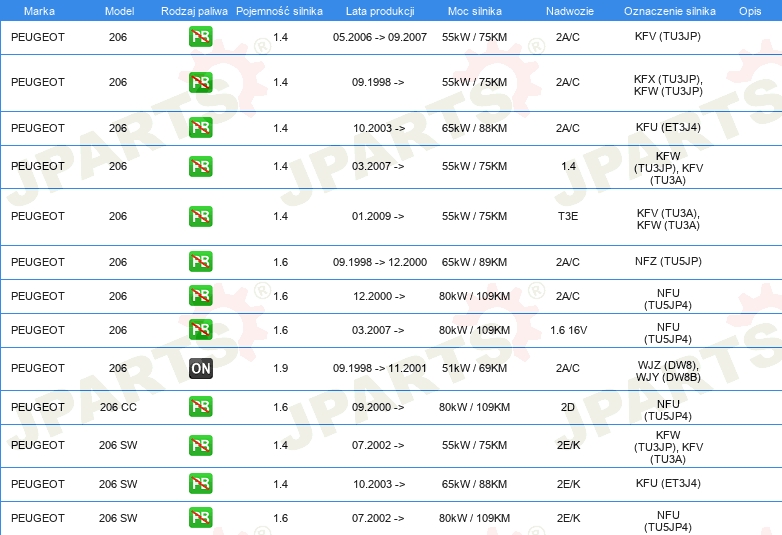Select the date 09.2000 ->
Screen dimensions: 782x535
(378, 407)
